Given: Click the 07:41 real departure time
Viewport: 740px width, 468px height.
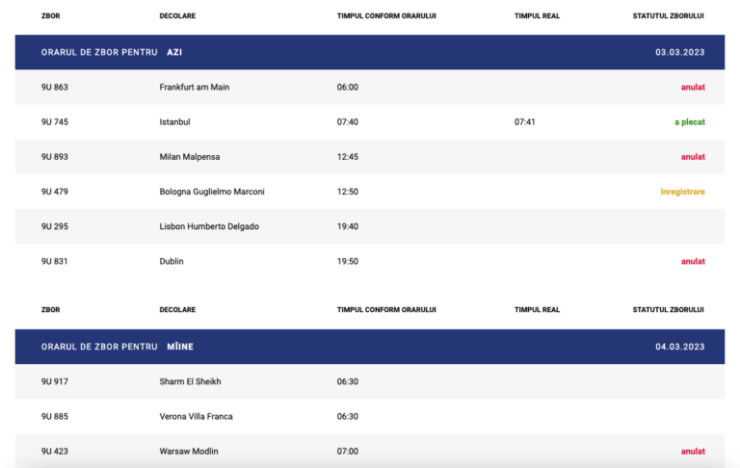Looking at the screenshot, I should coord(525,122).
